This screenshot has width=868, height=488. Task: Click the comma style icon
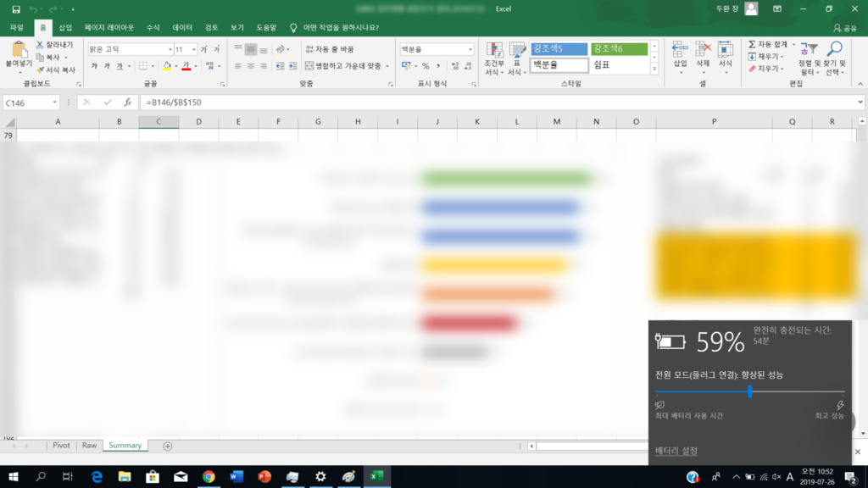click(x=438, y=66)
